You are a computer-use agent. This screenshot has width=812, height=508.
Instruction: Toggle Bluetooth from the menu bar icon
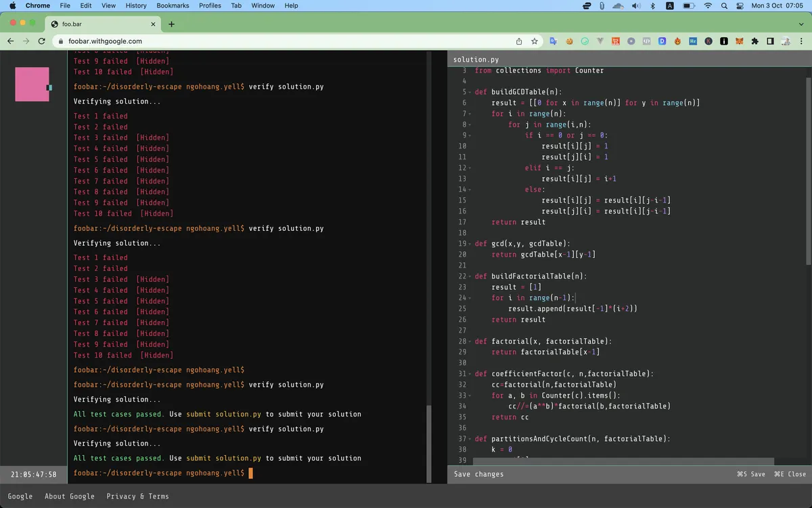[x=653, y=6]
